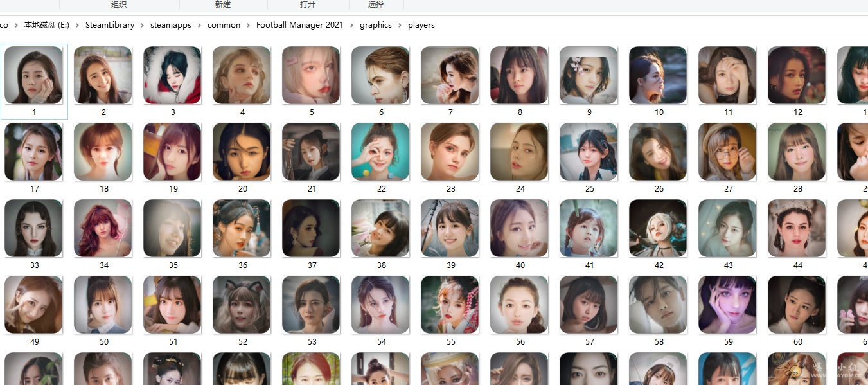This screenshot has height=385, width=868.
Task: Select the thumbnail of file 3
Action: tap(173, 75)
